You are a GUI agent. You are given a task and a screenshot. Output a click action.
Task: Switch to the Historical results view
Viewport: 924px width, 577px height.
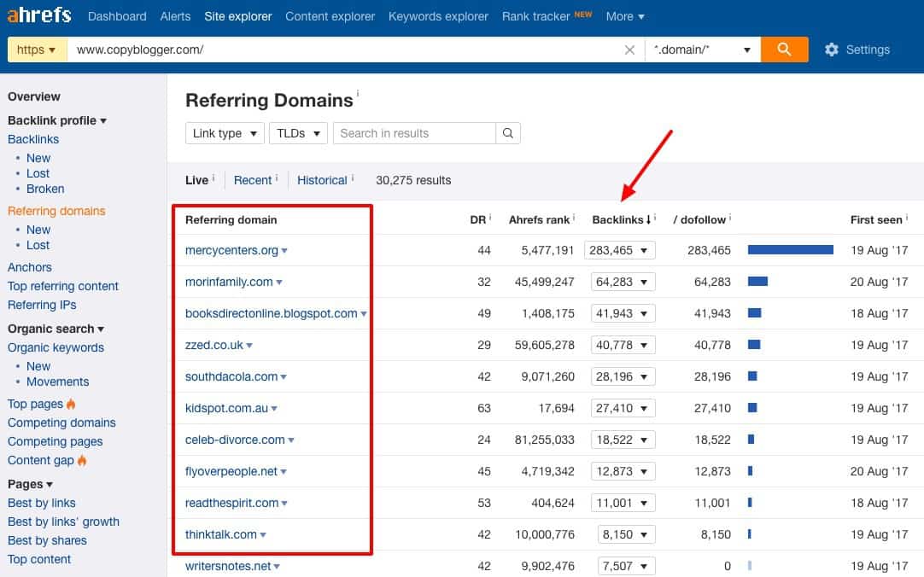(322, 180)
